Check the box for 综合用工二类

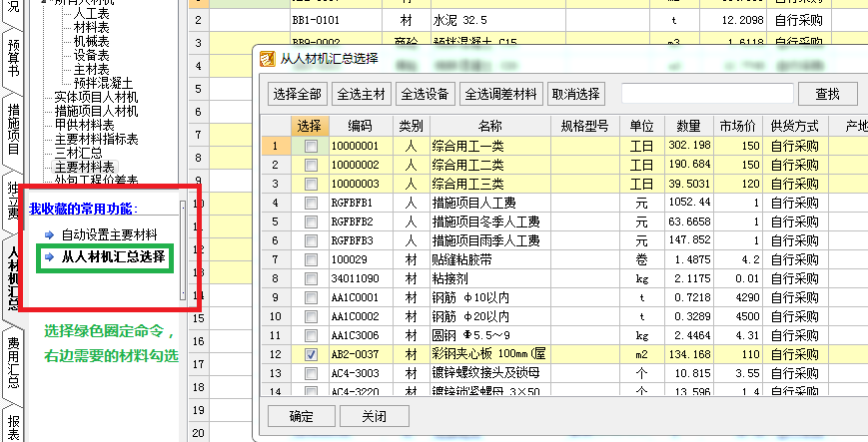(311, 166)
